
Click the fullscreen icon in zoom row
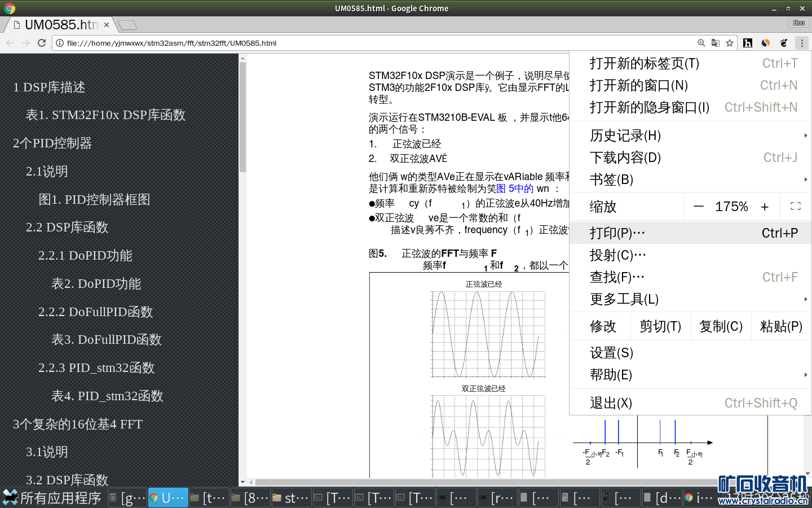pyautogui.click(x=796, y=207)
